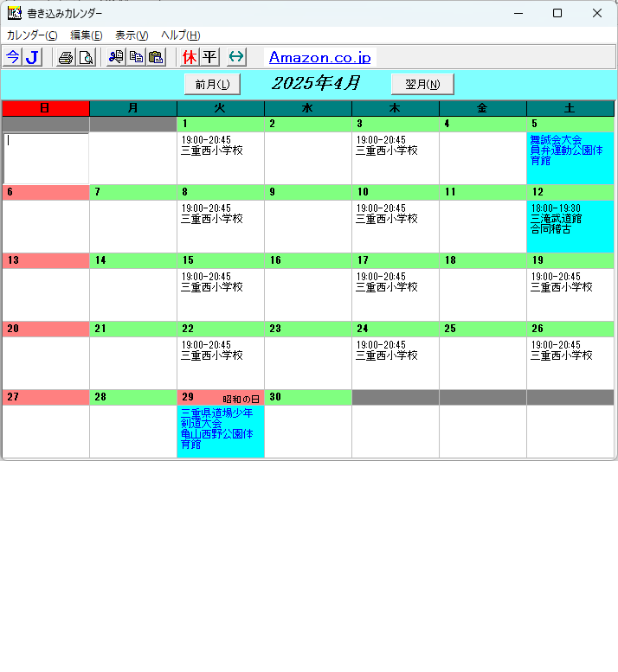Click the 翌月(N) next month button
The height and width of the screenshot is (672, 618).
click(422, 84)
